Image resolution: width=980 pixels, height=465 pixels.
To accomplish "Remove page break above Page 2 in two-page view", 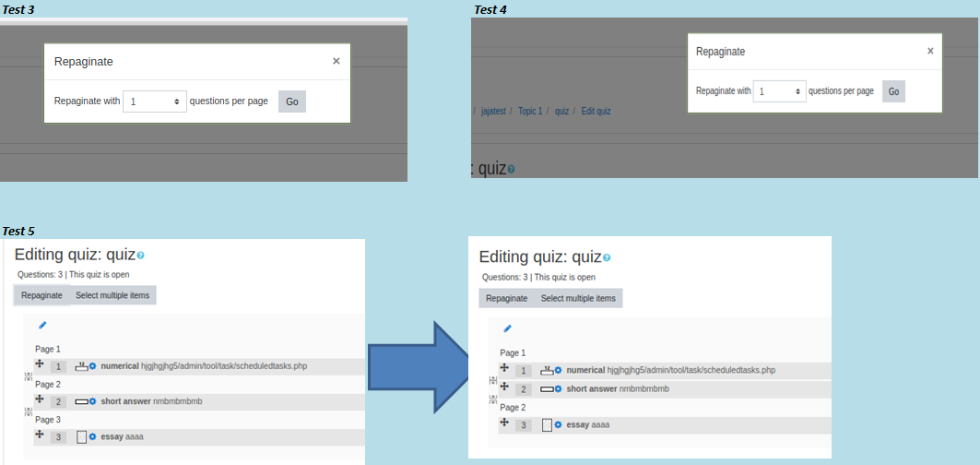I will click(493, 399).
